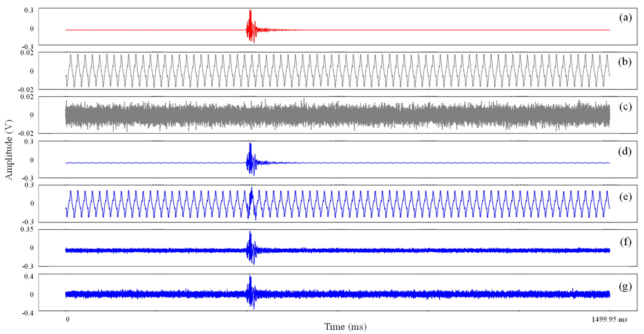Click the Time (ms) axis label
644x334 pixels.
pos(345,327)
